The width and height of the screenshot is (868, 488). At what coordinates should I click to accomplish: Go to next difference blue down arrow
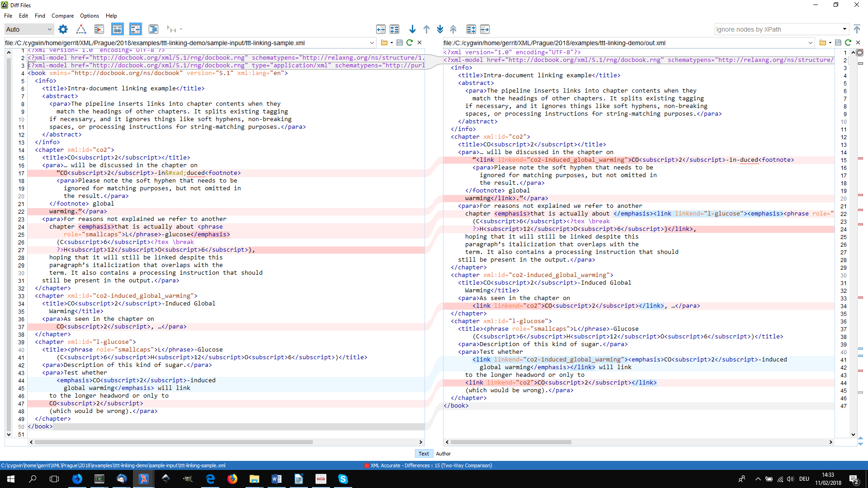[412, 29]
